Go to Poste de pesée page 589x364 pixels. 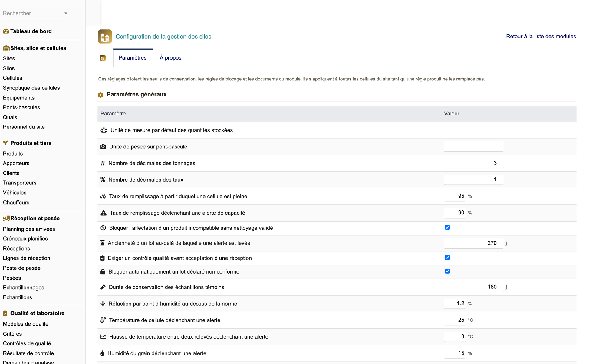coord(21,268)
